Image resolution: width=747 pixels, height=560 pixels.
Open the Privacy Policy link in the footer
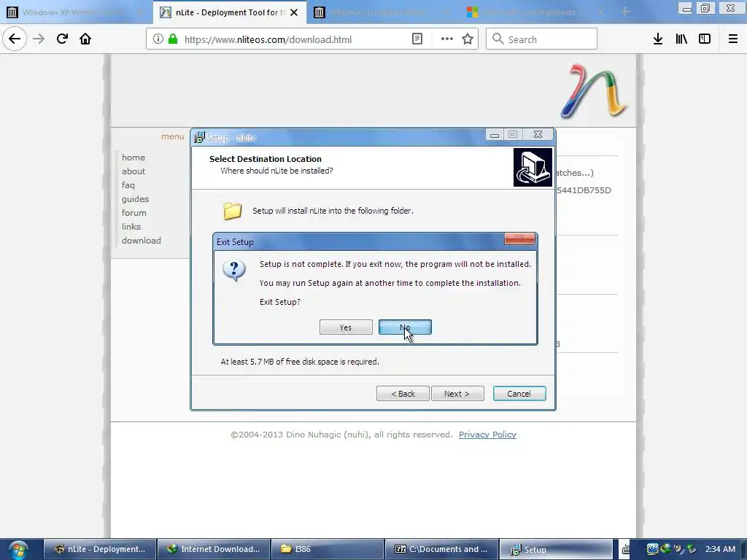pyautogui.click(x=487, y=435)
